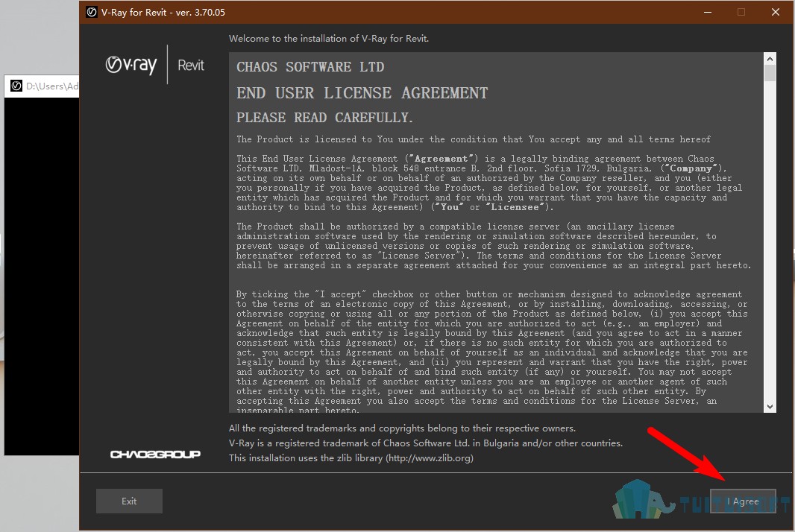Click the V-Ray icon in the background console window
The width and height of the screenshot is (795, 532).
pos(16,86)
